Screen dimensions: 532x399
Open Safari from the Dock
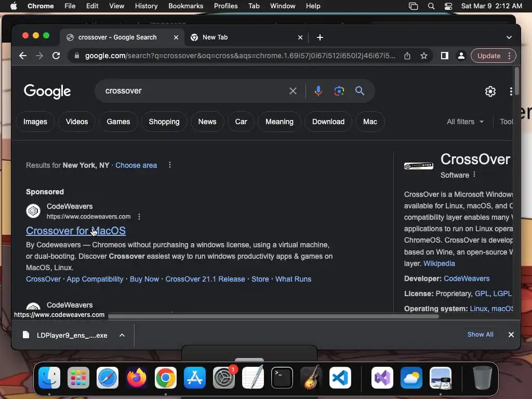[x=108, y=378]
